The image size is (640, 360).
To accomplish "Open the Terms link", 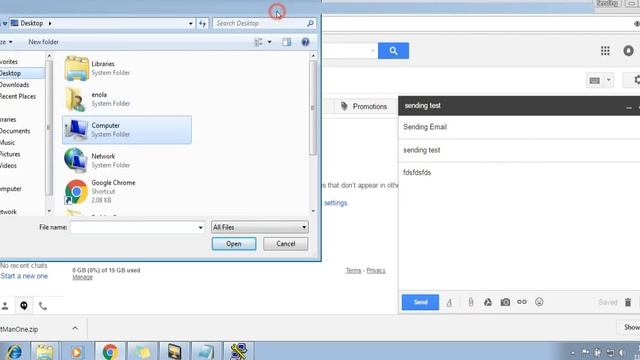I will tap(353, 271).
